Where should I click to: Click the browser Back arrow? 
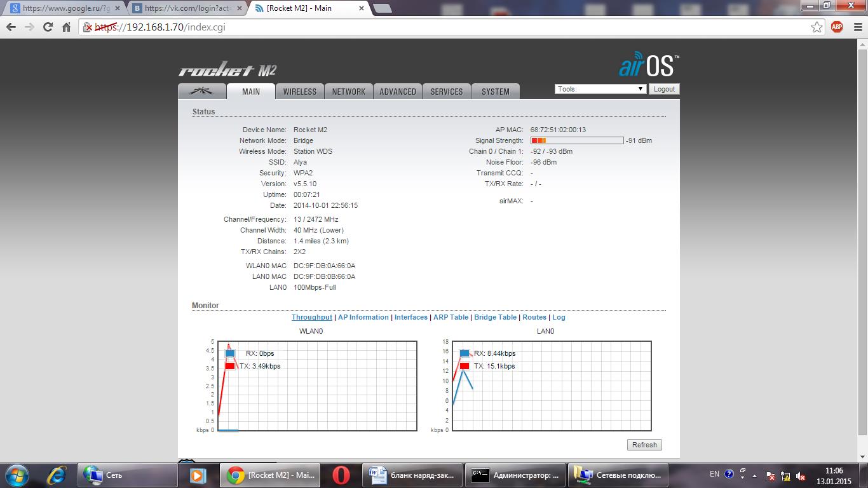click(x=11, y=27)
